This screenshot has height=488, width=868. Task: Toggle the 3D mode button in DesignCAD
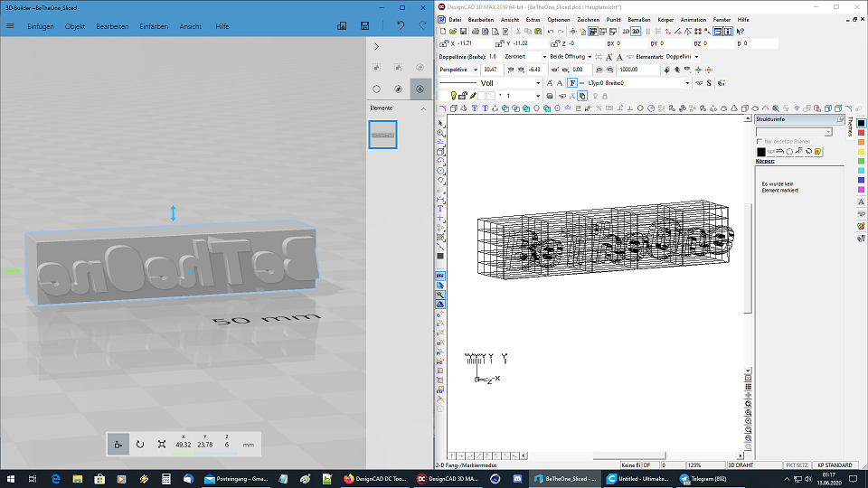[636, 32]
